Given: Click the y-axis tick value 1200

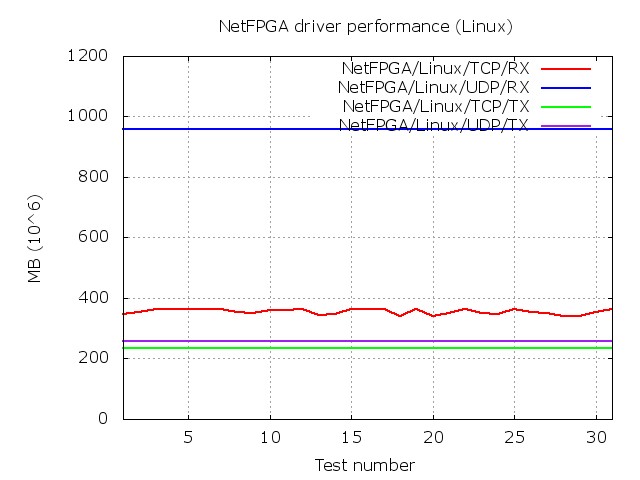Looking at the screenshot, I should pos(87,56).
